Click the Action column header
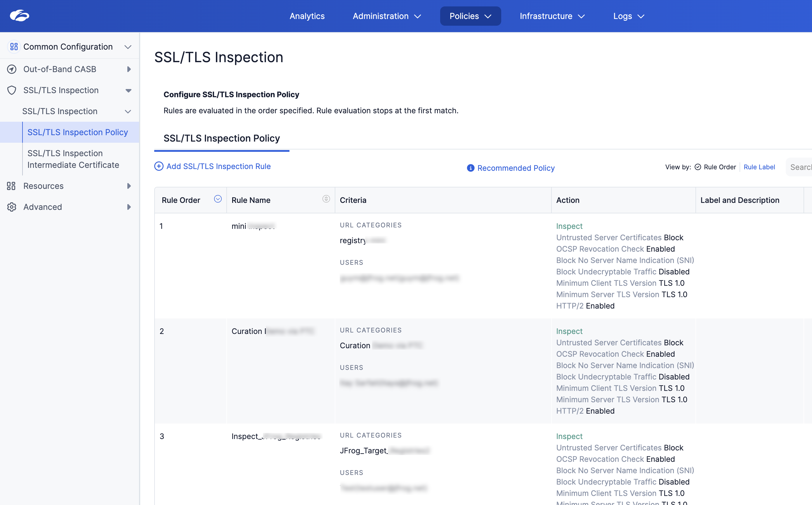This screenshot has width=812, height=505. [568, 200]
